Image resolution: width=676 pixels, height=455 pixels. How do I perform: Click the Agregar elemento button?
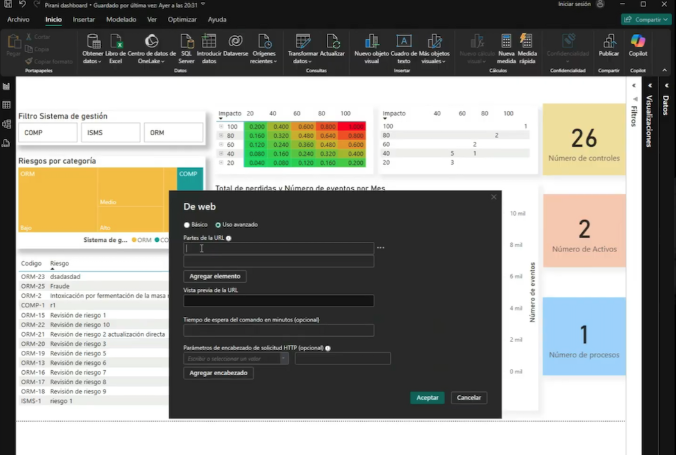point(214,276)
